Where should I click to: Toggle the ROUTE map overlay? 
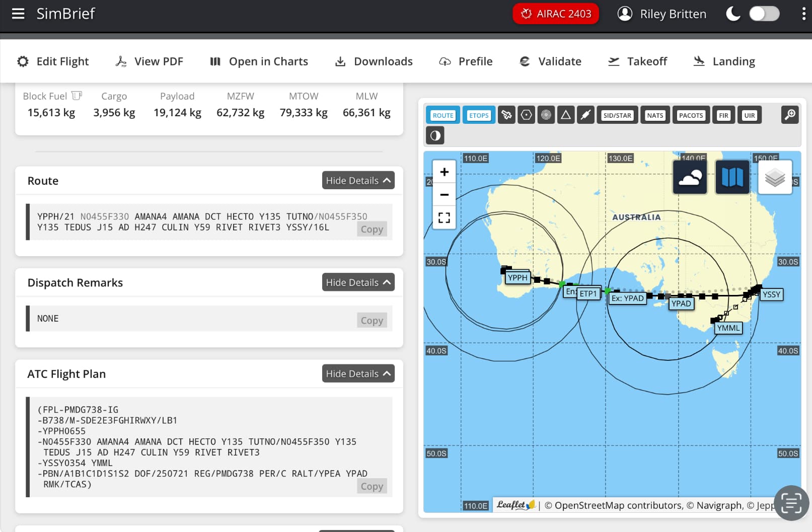(x=443, y=115)
